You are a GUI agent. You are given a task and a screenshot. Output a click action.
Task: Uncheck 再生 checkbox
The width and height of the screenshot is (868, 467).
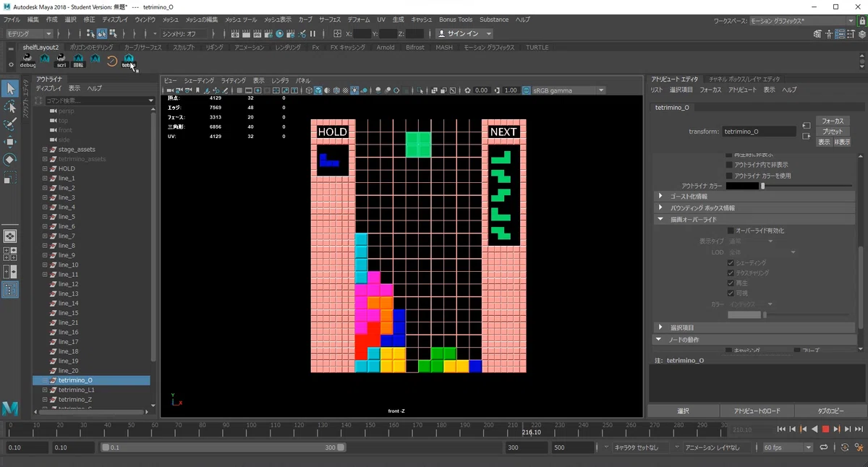point(731,283)
